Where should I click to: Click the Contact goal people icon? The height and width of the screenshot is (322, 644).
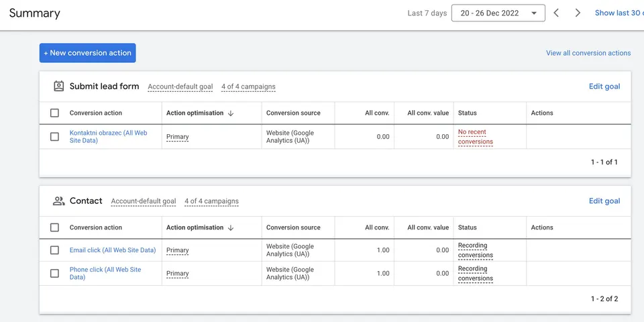coord(59,201)
